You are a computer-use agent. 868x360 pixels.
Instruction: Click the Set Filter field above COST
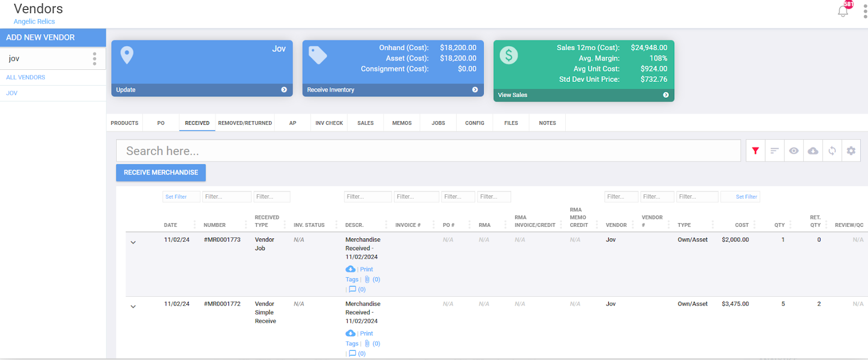740,197
